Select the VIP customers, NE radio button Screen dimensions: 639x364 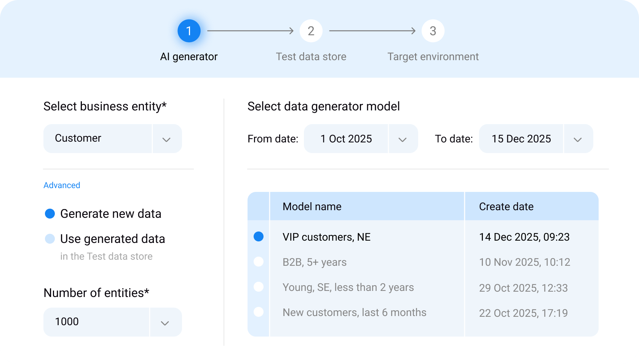click(x=259, y=236)
